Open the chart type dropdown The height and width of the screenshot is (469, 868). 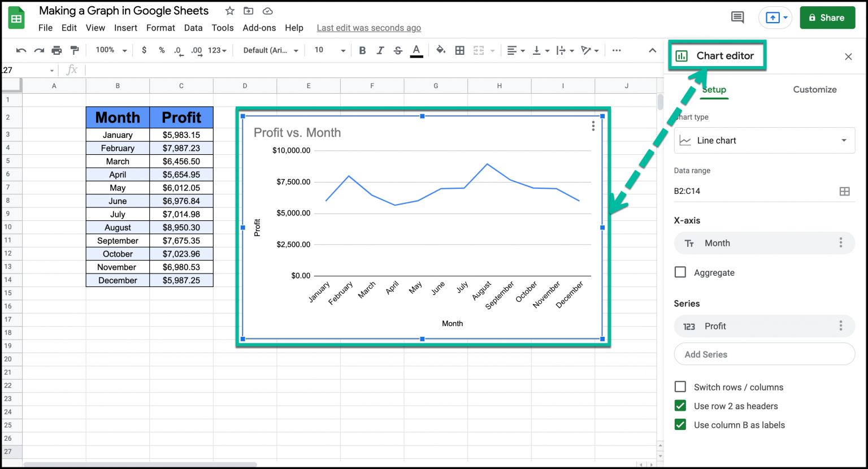(x=764, y=140)
